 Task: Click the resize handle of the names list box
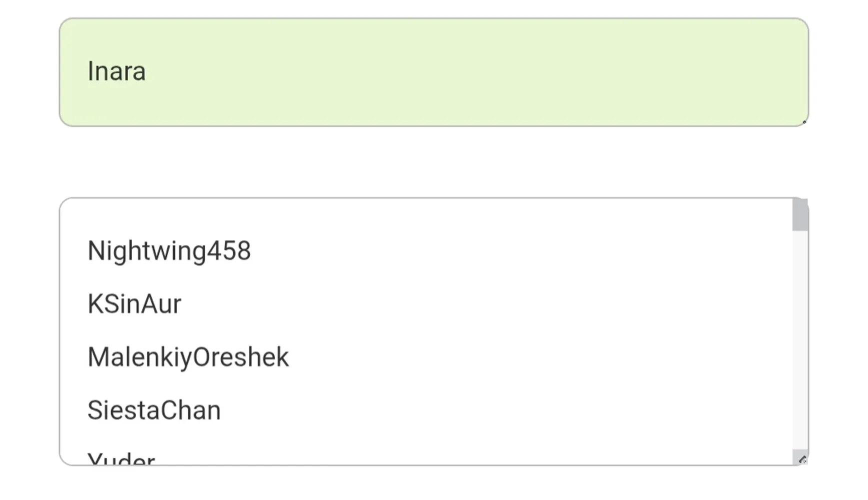coord(801,459)
